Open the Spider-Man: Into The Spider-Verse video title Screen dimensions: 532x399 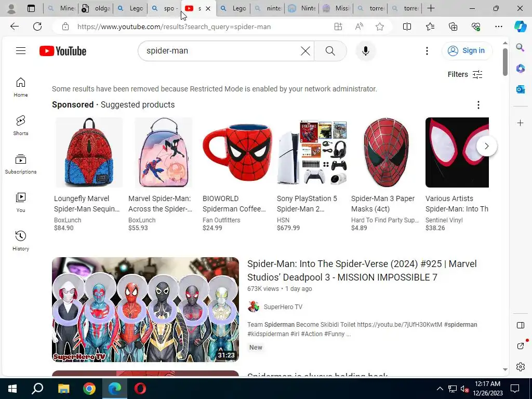click(362, 270)
